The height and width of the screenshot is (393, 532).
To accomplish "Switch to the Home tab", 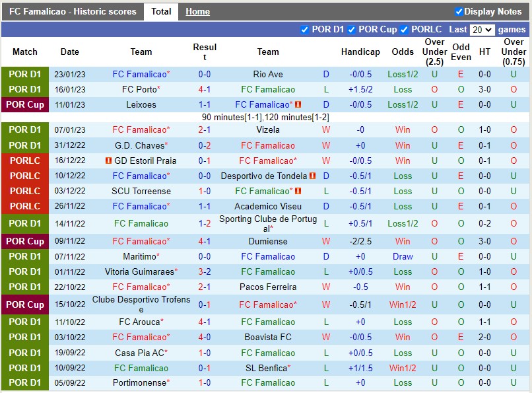I will click(197, 11).
